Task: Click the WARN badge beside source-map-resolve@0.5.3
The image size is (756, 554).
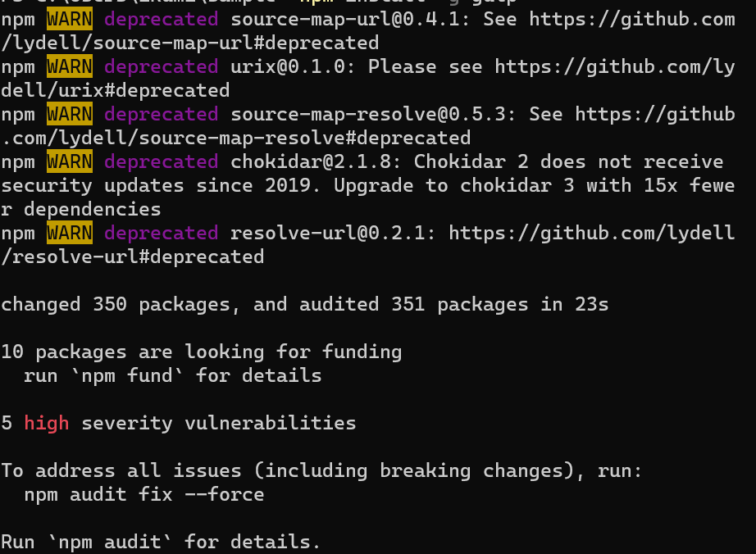Action: tap(70, 114)
